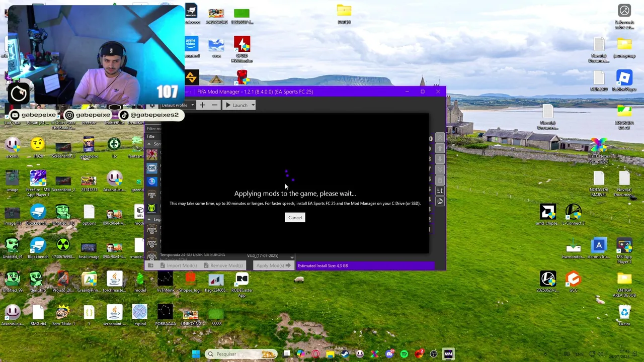Image resolution: width=644 pixels, height=362 pixels.
Task: Open the CrealityPrint desktop icon
Action: point(89,282)
